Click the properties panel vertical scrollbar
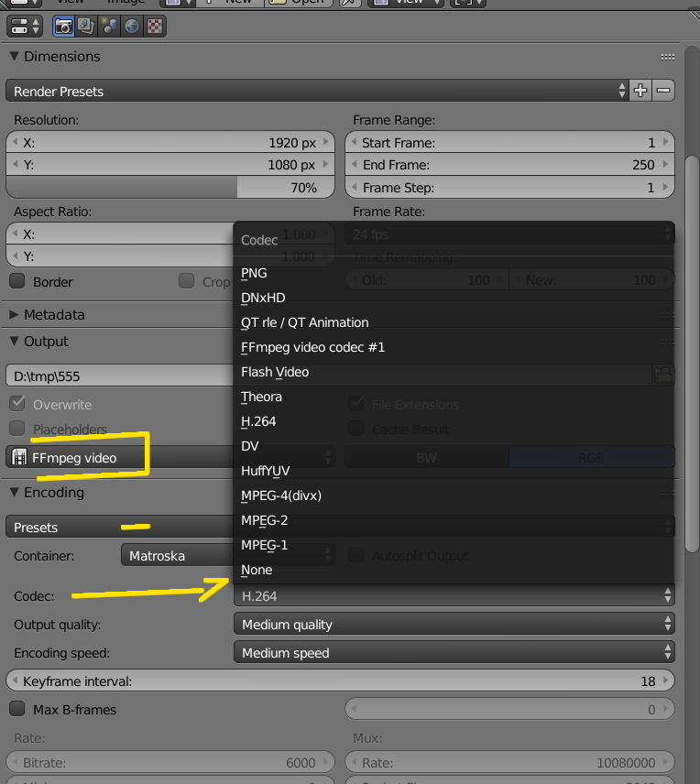Screen dimensions: 700x784 click(x=692, y=354)
